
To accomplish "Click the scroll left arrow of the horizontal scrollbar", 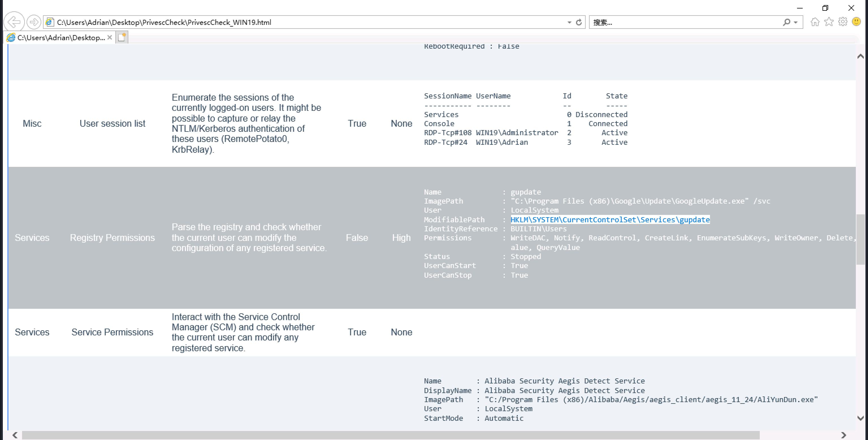I will [x=15, y=435].
